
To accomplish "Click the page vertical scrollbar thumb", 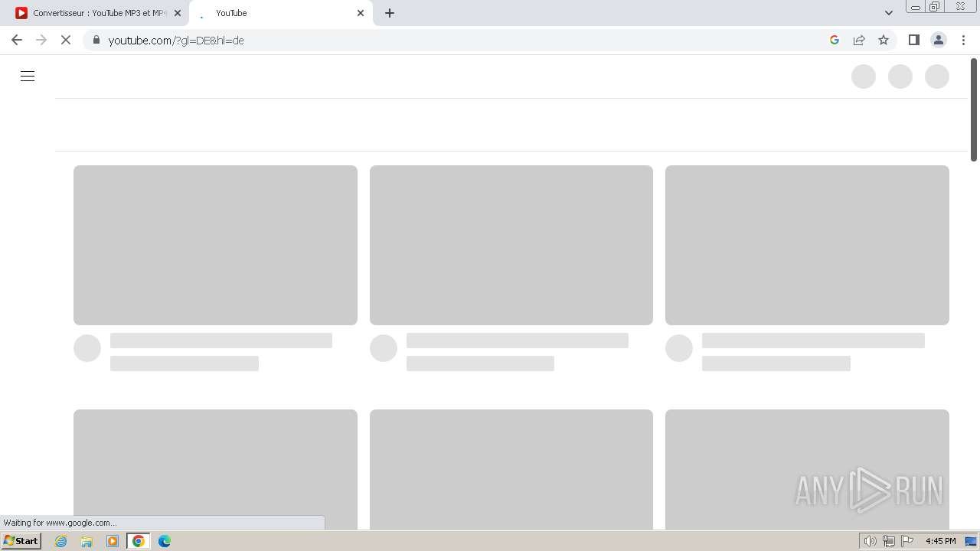I will tap(974, 109).
